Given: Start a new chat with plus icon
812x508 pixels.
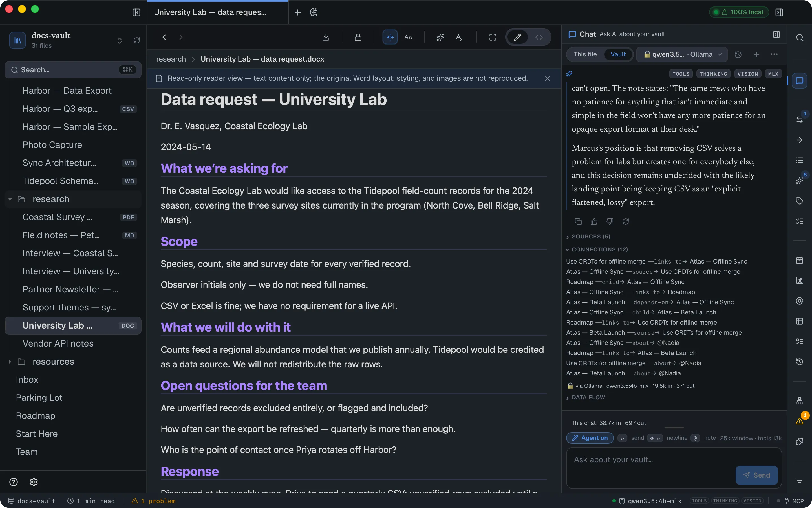Looking at the screenshot, I should coord(756,54).
